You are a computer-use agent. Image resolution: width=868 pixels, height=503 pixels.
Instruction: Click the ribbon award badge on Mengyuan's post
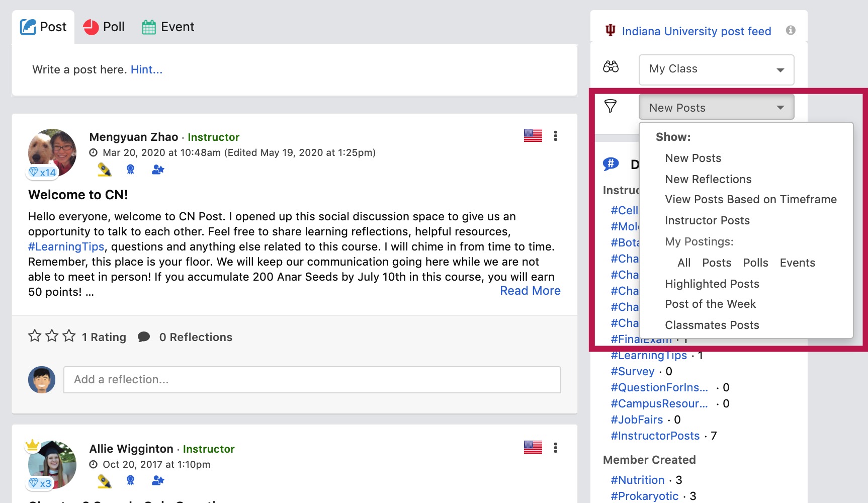[x=131, y=170]
